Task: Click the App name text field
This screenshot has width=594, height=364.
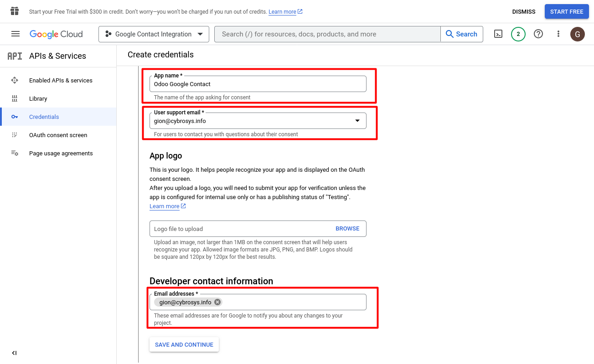Action: tap(258, 84)
